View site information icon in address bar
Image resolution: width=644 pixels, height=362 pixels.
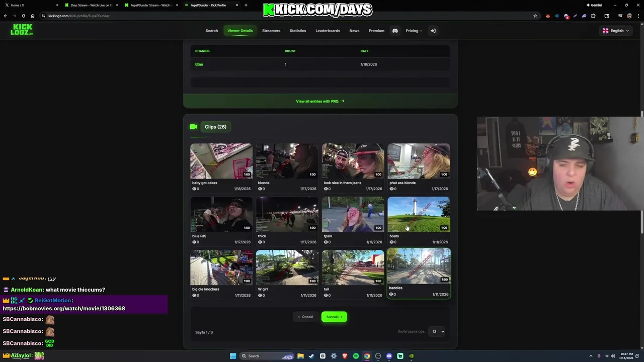(44, 16)
